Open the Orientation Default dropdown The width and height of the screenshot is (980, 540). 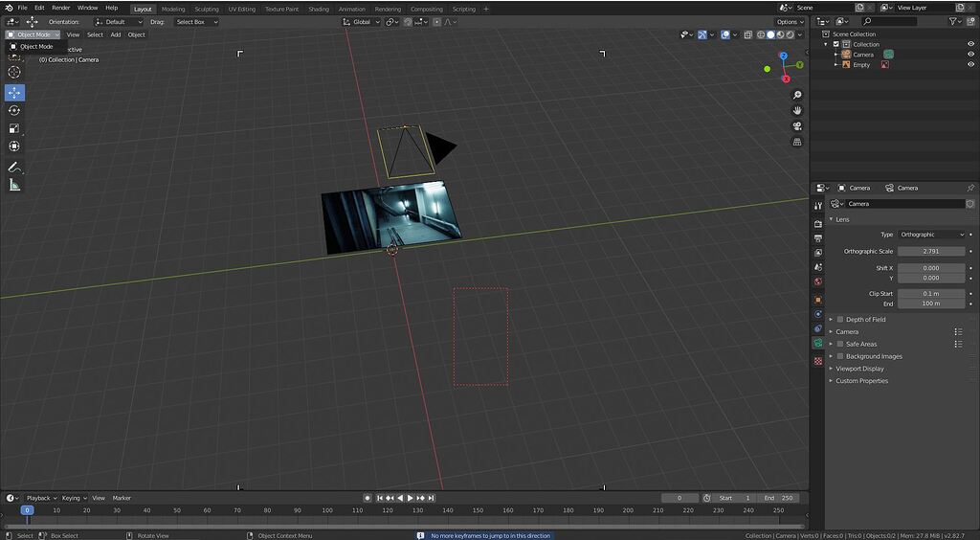click(118, 22)
